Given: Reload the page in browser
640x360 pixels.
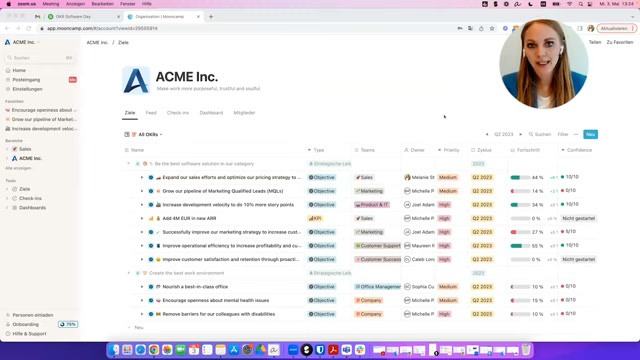Looking at the screenshot, I should [x=29, y=29].
